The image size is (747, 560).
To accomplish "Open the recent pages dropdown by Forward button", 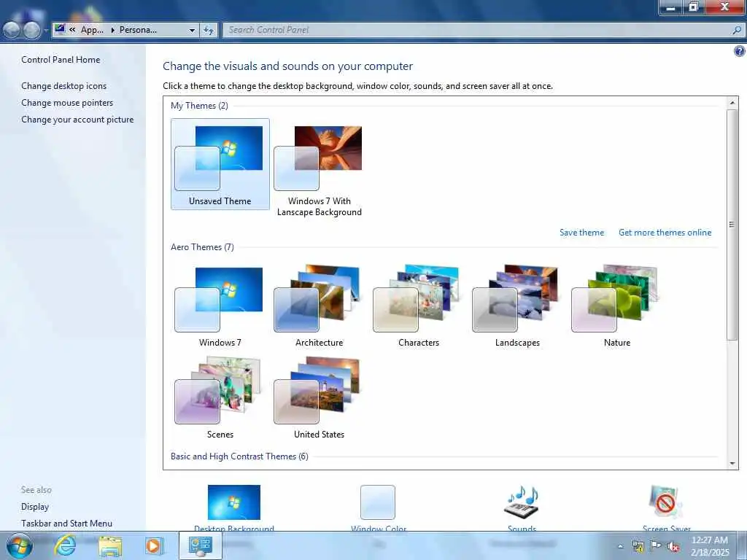I will tap(46, 31).
